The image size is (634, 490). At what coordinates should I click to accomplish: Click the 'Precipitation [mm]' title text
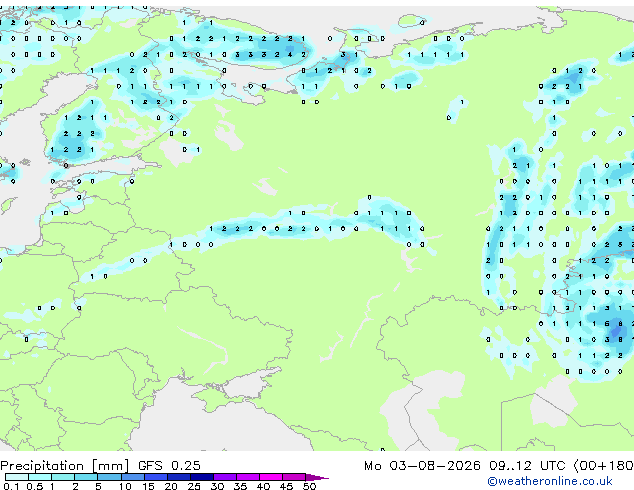[65, 466]
